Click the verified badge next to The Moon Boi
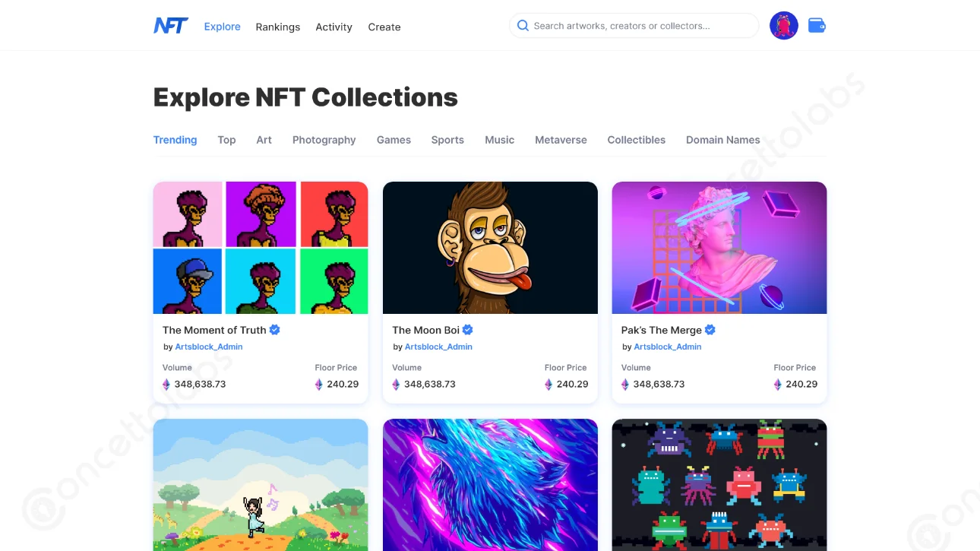 (467, 330)
